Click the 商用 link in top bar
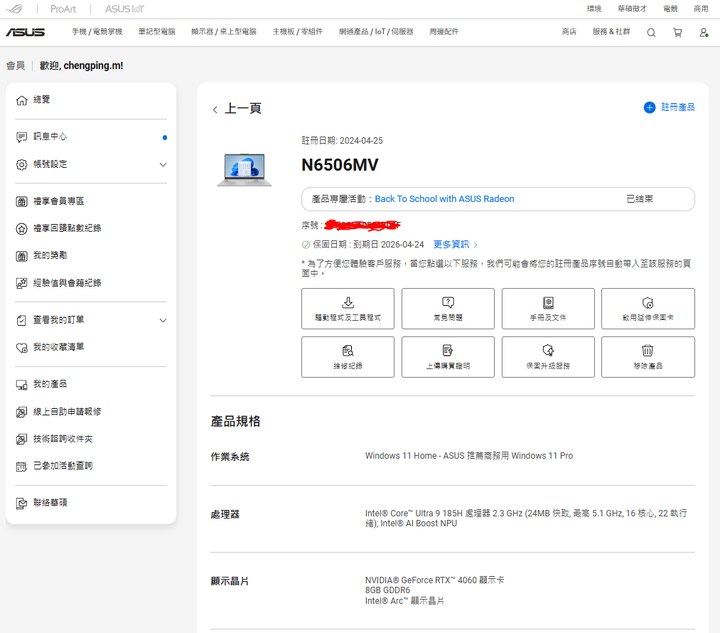 [701, 9]
